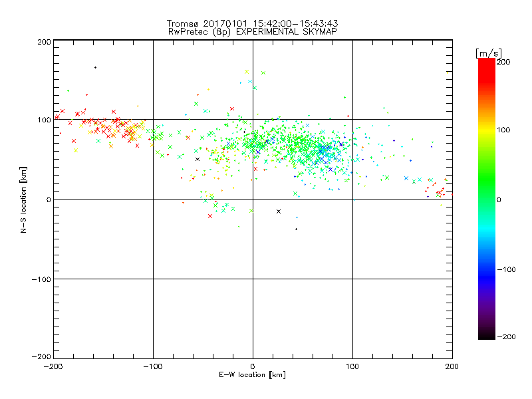Click the -200 label beside the color bar
Screen dimensions: 532x399
coord(506,336)
